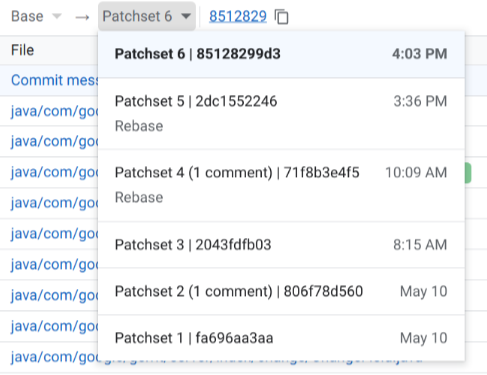
Task: Select Patchset 1 entry fa696aa3aa
Action: [x=281, y=338]
